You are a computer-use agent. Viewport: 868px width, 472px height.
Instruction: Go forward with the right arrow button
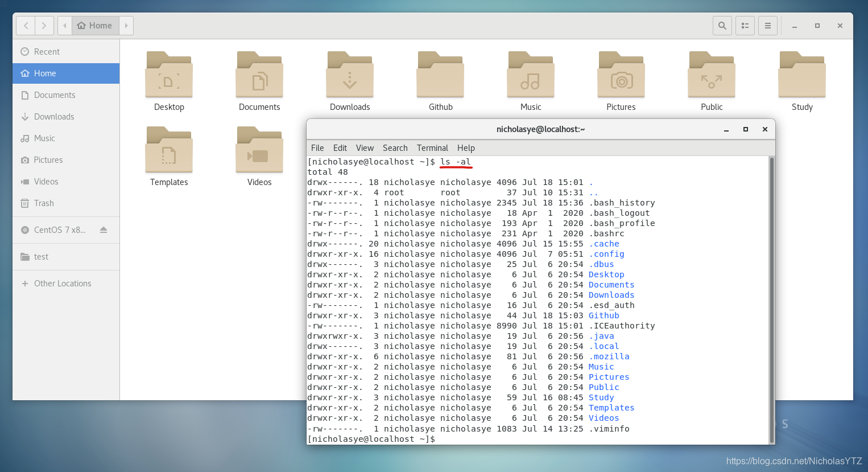(x=44, y=26)
